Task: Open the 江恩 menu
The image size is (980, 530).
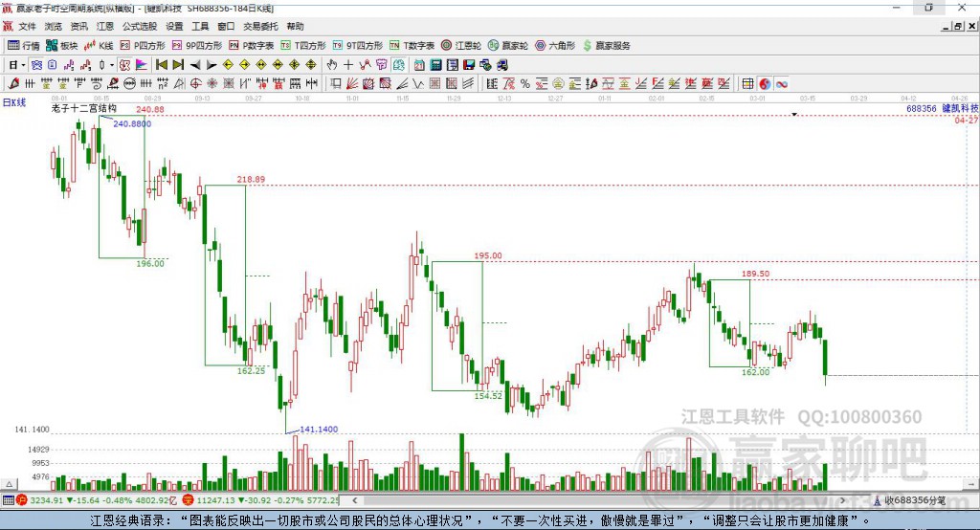Action: tap(104, 26)
